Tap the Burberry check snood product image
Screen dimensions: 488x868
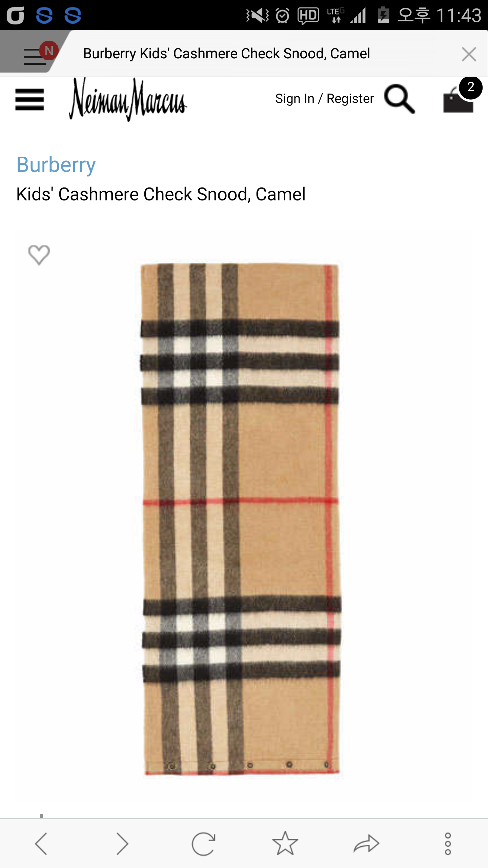240,519
